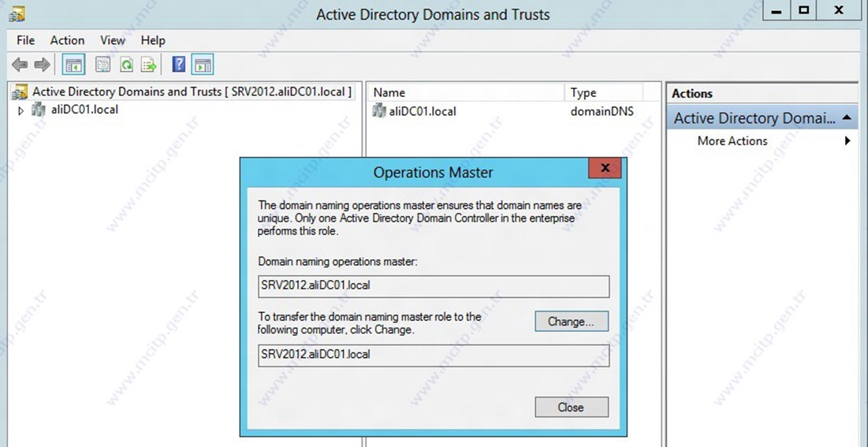Open Properties from the toolbar icon
Image resolution: width=868 pixels, height=447 pixels.
102,65
